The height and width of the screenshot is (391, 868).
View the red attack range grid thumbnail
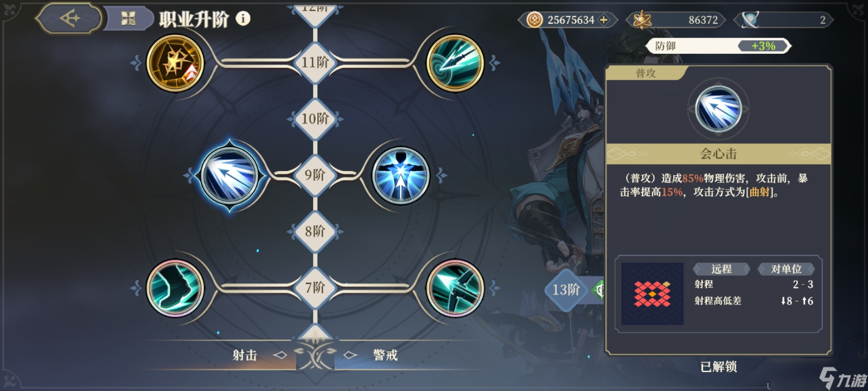(652, 294)
